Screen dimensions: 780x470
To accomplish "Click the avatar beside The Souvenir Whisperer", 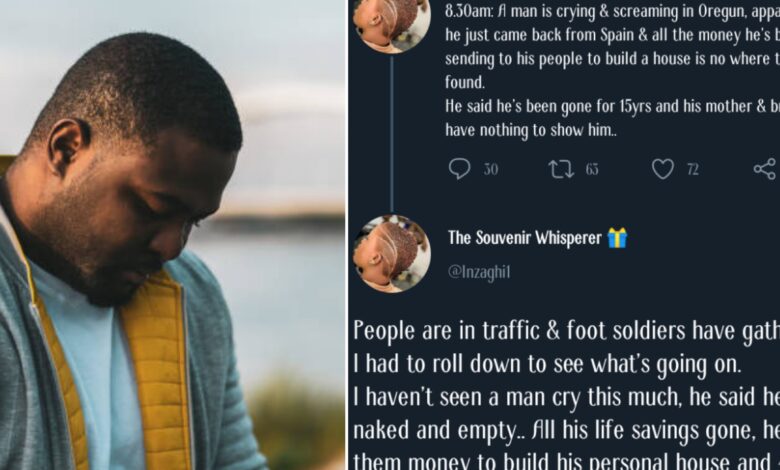I will [x=391, y=254].
